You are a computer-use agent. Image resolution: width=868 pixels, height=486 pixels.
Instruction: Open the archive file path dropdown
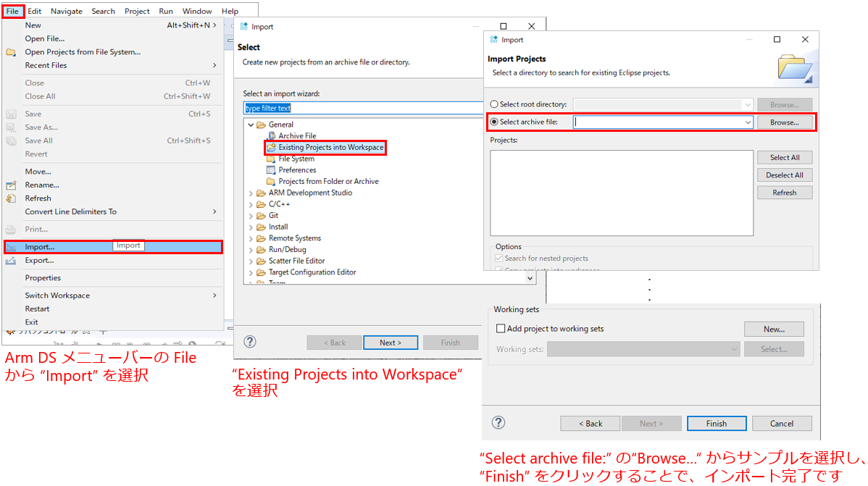click(x=748, y=123)
